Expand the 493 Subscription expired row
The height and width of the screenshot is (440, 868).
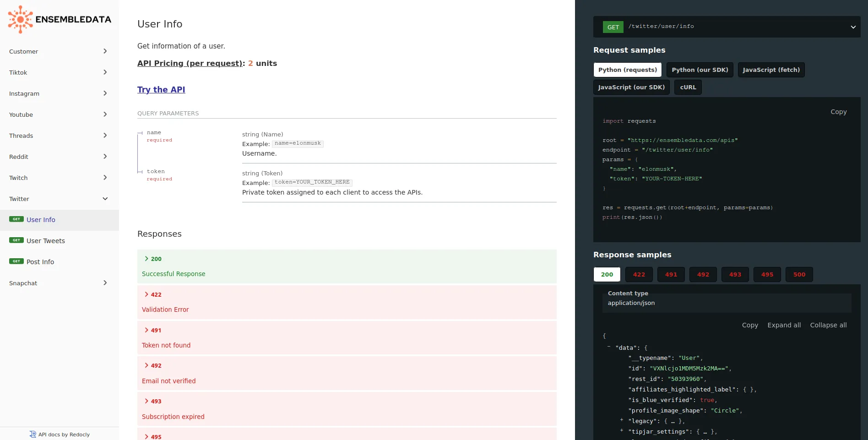347,409
